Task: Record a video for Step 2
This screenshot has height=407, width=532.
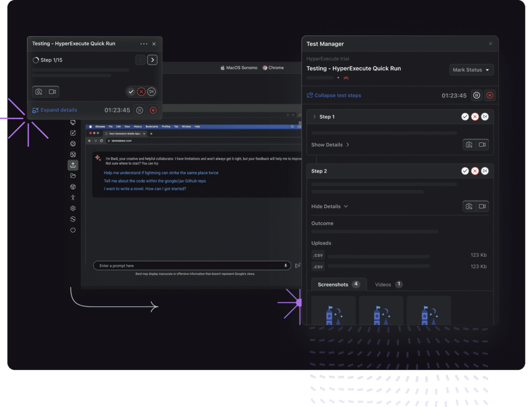Action: (482, 206)
